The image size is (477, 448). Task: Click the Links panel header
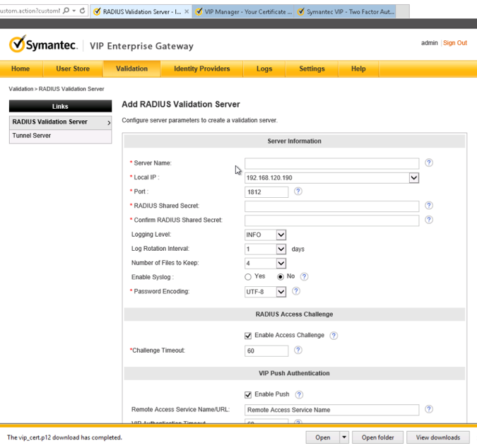click(x=60, y=106)
